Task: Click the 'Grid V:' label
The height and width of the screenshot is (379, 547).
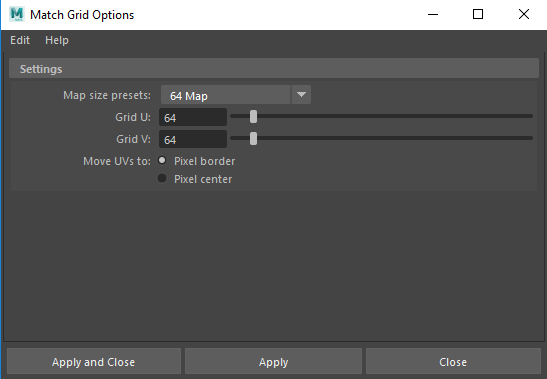Action: pos(133,139)
